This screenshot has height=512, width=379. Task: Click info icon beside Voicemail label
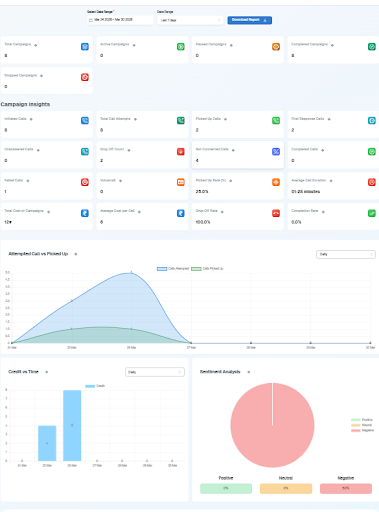(120, 181)
